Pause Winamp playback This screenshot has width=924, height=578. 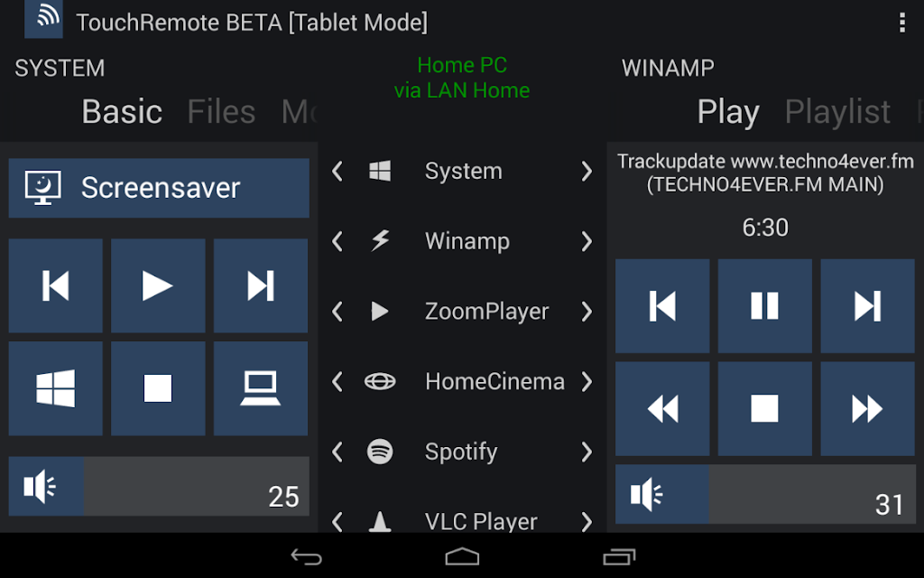pos(764,305)
